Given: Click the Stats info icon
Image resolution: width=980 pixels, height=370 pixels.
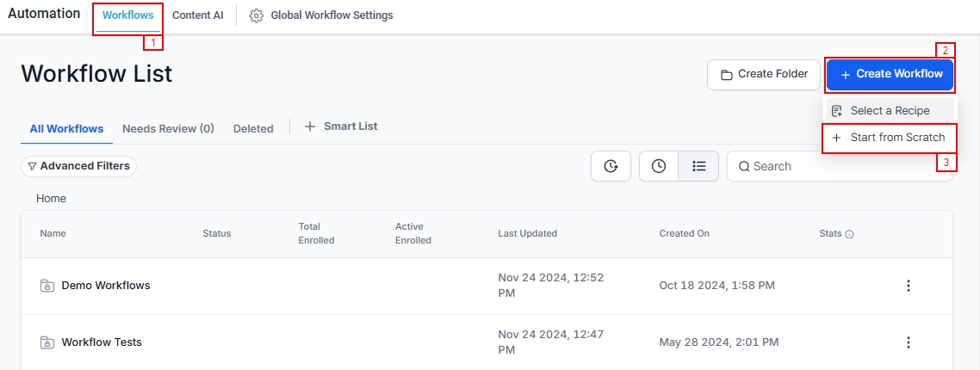Looking at the screenshot, I should click(x=850, y=234).
